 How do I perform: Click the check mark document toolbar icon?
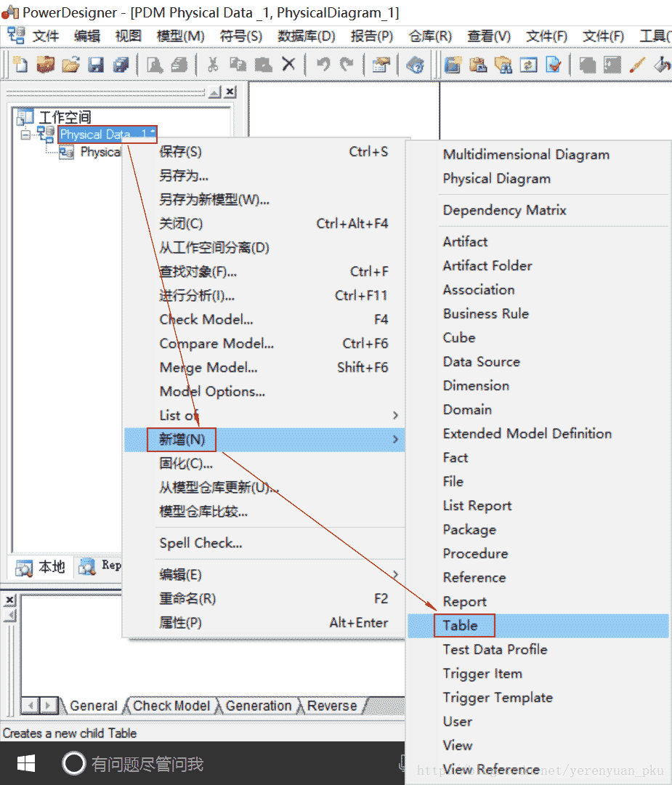[x=554, y=65]
